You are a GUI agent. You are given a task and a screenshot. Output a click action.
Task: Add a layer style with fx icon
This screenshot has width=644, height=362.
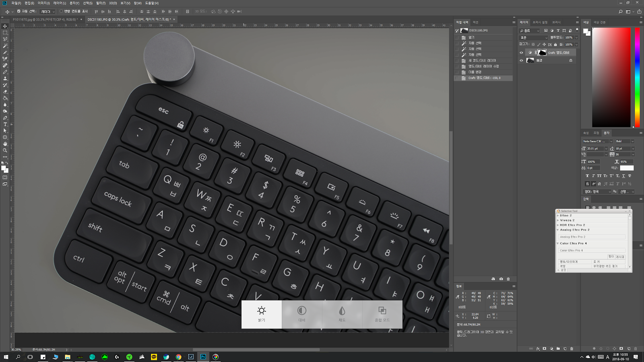coord(538,349)
